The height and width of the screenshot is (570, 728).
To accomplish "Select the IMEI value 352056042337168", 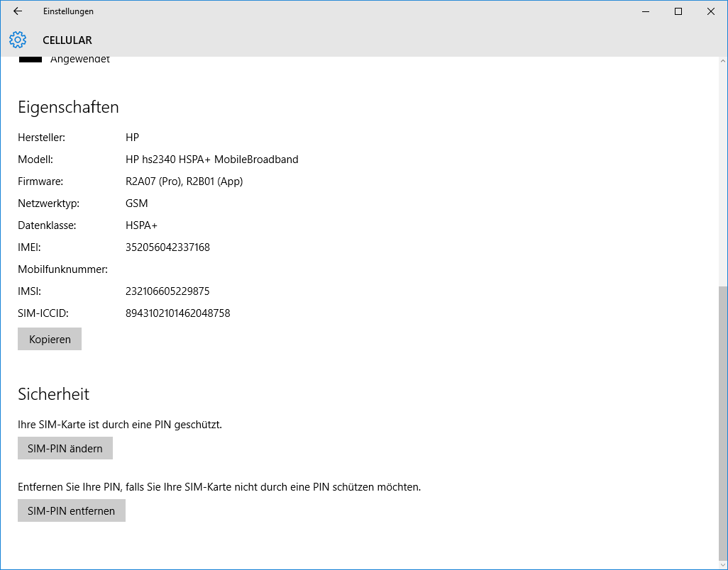I will point(167,247).
